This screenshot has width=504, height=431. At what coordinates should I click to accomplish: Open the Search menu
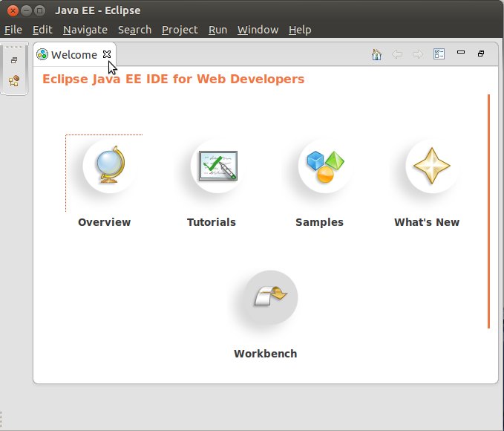tap(134, 30)
